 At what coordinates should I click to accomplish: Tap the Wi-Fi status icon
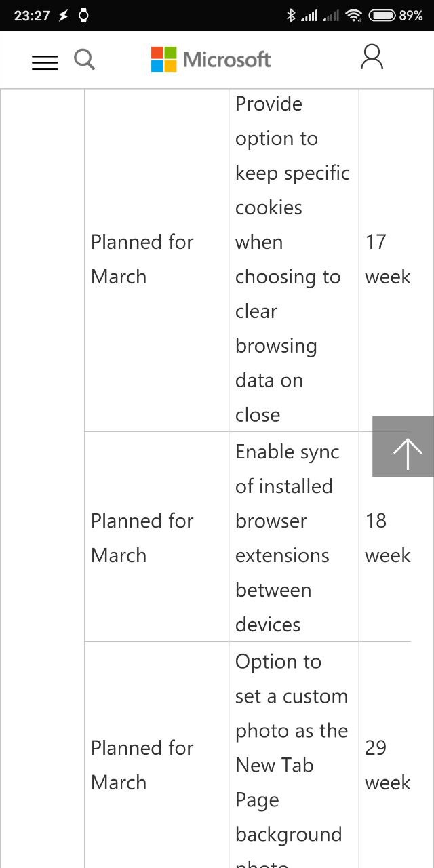pos(353,15)
